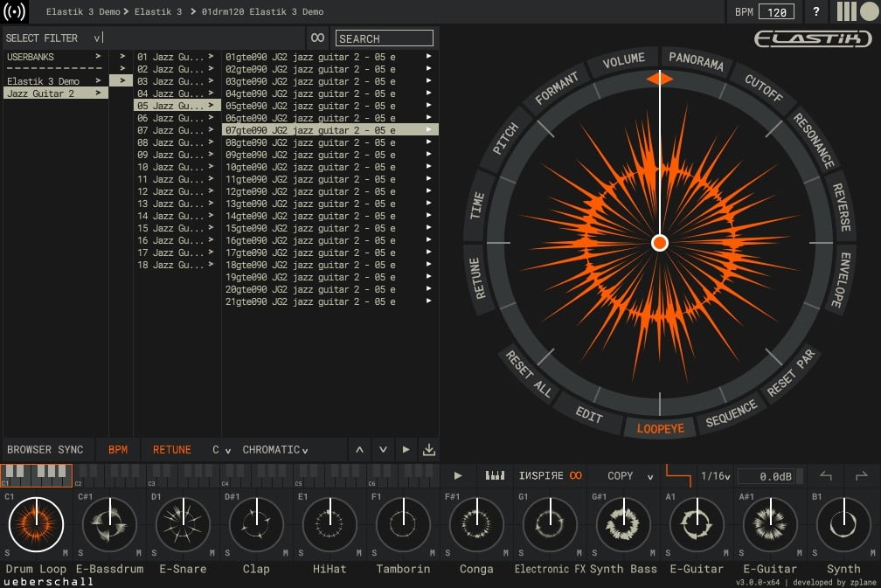Open the 1/16 grid dropdown
Image resolution: width=881 pixels, height=588 pixels.
pyautogui.click(x=715, y=475)
